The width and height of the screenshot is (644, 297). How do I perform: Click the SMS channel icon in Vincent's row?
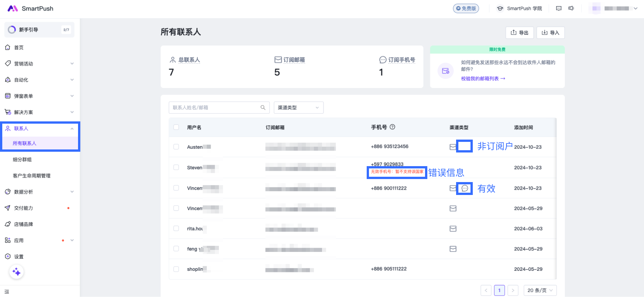pos(464,189)
